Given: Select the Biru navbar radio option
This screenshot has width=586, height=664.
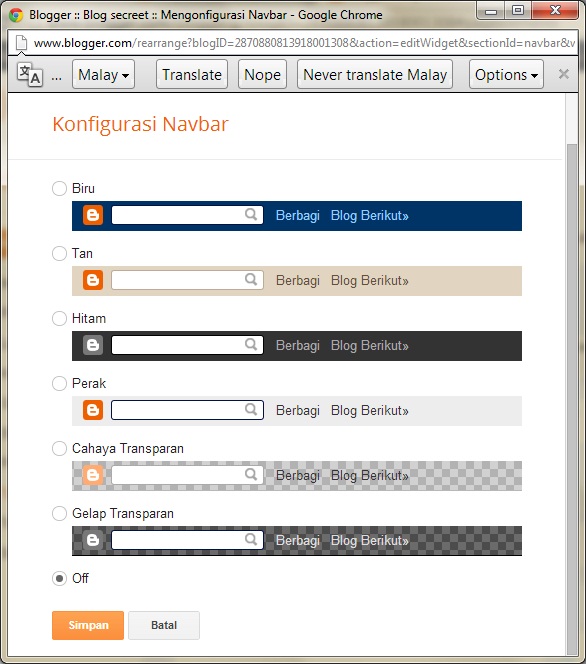Looking at the screenshot, I should 59,188.
